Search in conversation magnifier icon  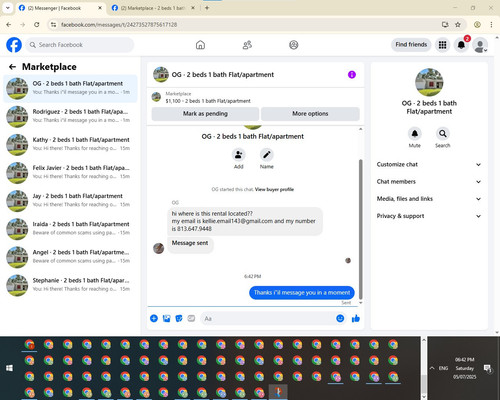click(443, 134)
